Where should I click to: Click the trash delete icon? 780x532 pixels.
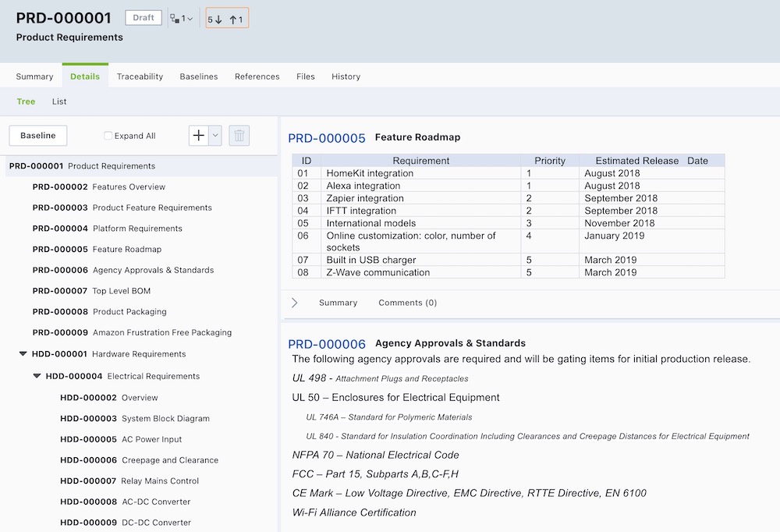point(239,136)
